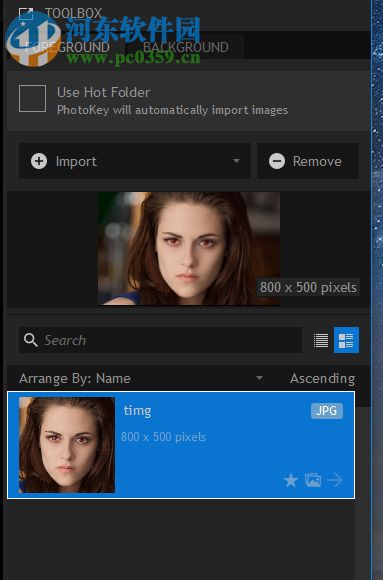
Task: Switch to compact list view
Action: coord(321,340)
